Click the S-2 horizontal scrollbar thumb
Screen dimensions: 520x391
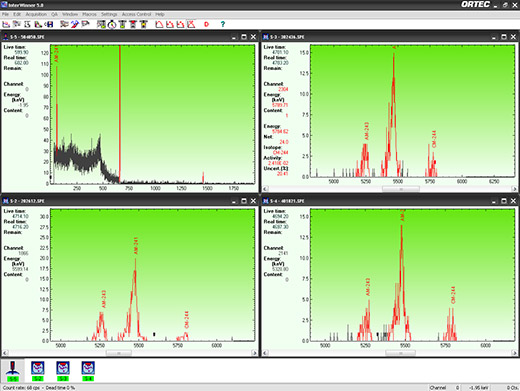[x=119, y=353]
